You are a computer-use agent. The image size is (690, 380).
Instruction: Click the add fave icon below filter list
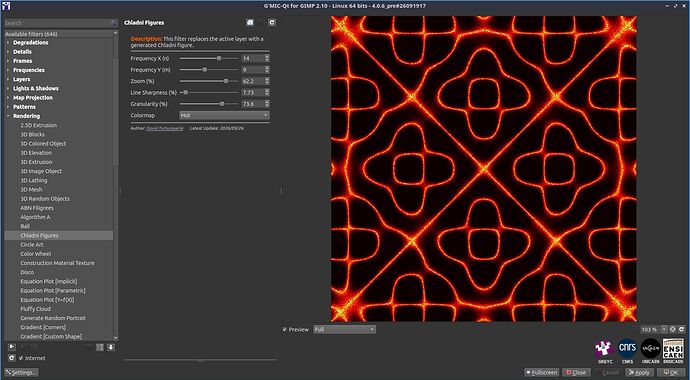click(12, 347)
